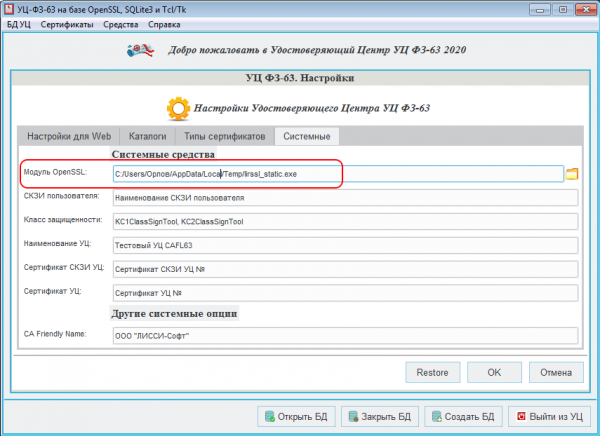Switch to the Каталоги tab
This screenshot has width=600, height=436.
147,137
